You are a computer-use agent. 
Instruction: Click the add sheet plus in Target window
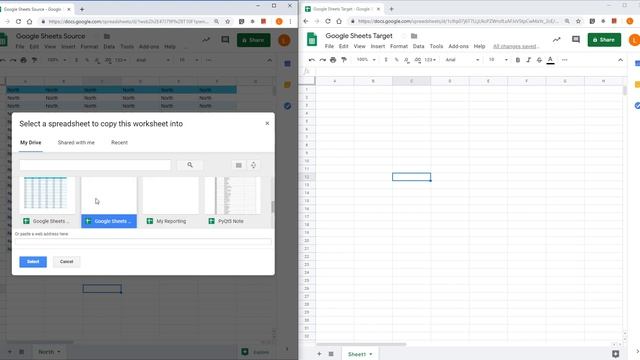(319, 354)
